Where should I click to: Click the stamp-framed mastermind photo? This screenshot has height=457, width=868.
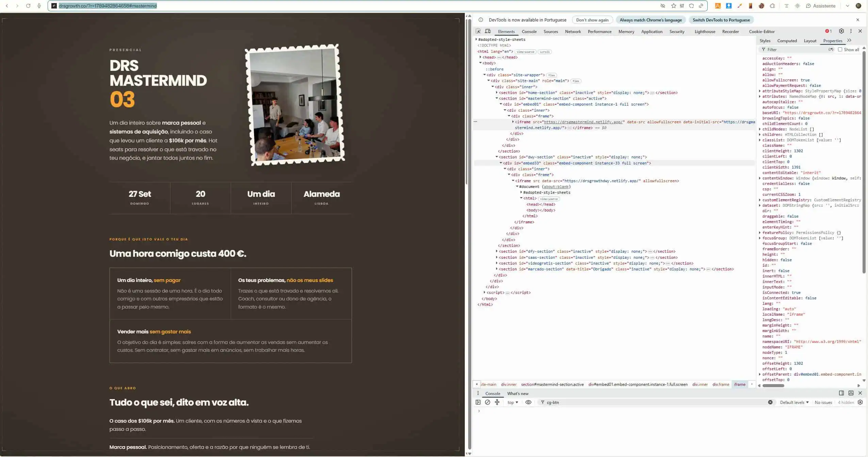(295, 105)
